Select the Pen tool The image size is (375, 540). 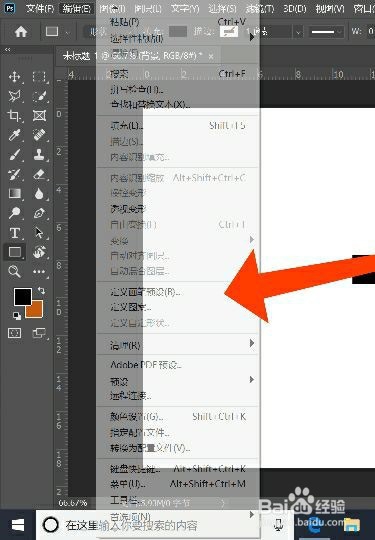39,213
